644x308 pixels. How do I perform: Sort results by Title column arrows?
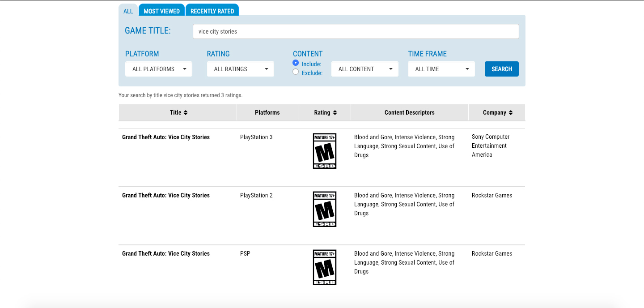pyautogui.click(x=186, y=113)
